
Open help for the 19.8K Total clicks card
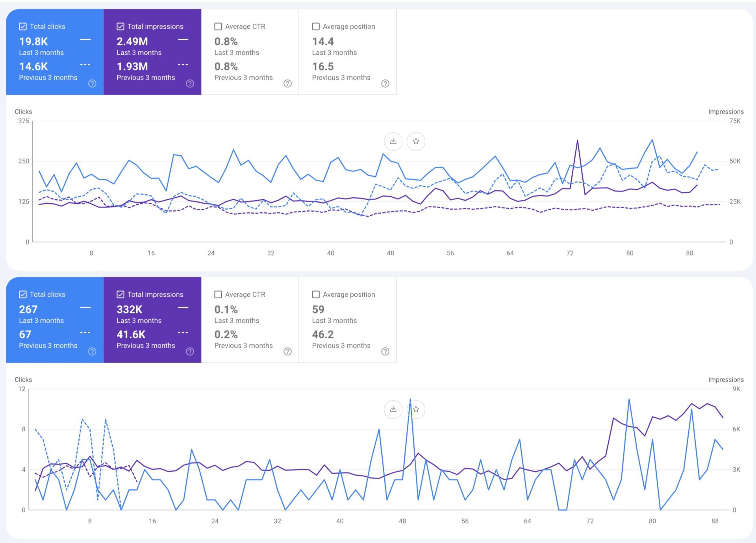pos(92,84)
